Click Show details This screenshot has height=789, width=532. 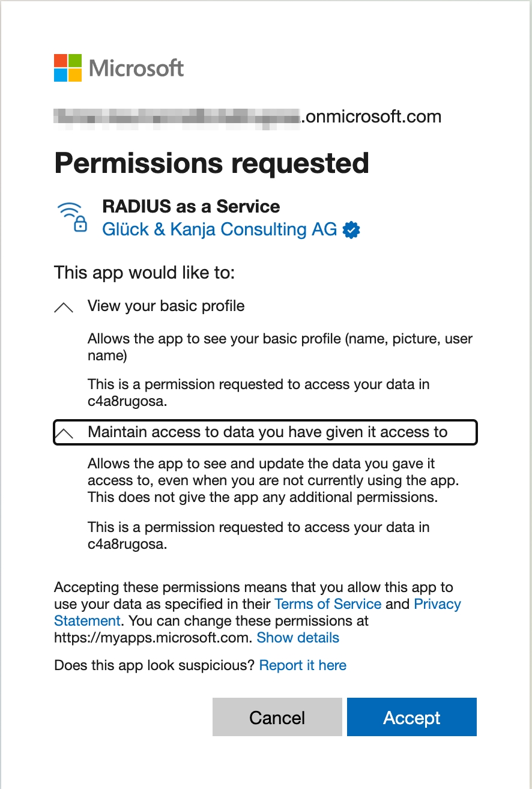(298, 638)
